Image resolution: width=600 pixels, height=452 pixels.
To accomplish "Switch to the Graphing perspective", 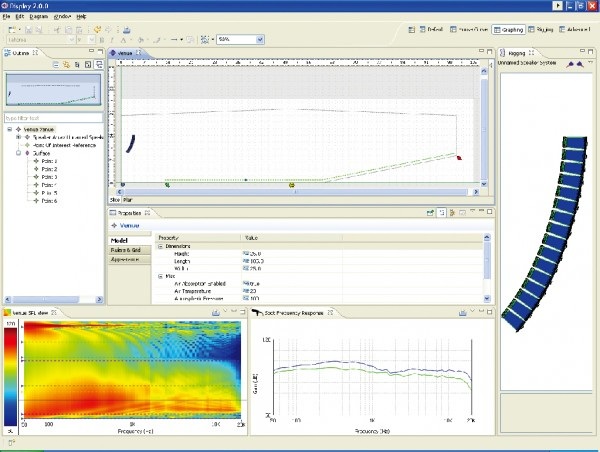I will pyautogui.click(x=509, y=30).
